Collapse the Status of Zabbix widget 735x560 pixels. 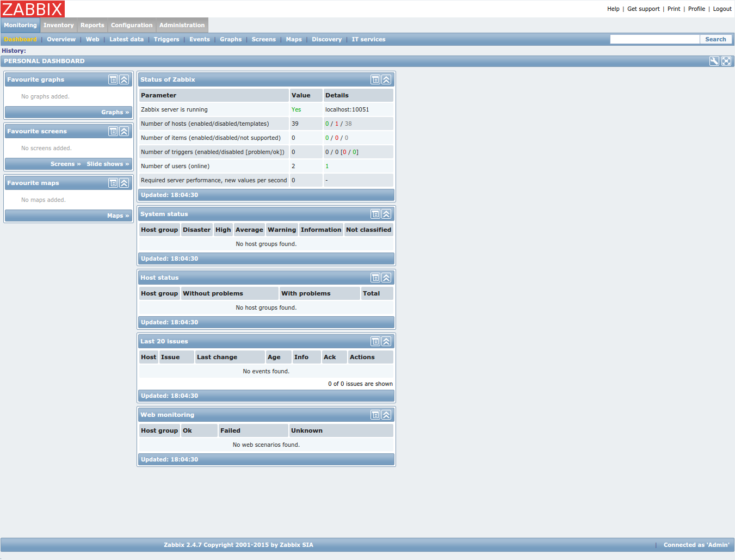(x=386, y=79)
